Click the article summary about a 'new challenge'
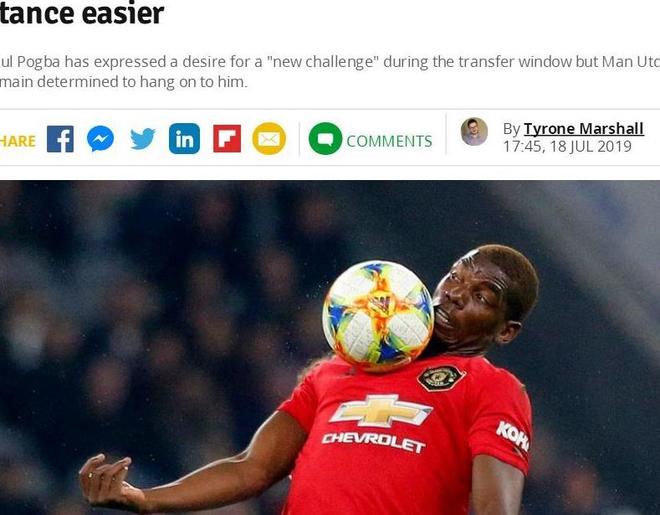 (x=330, y=72)
